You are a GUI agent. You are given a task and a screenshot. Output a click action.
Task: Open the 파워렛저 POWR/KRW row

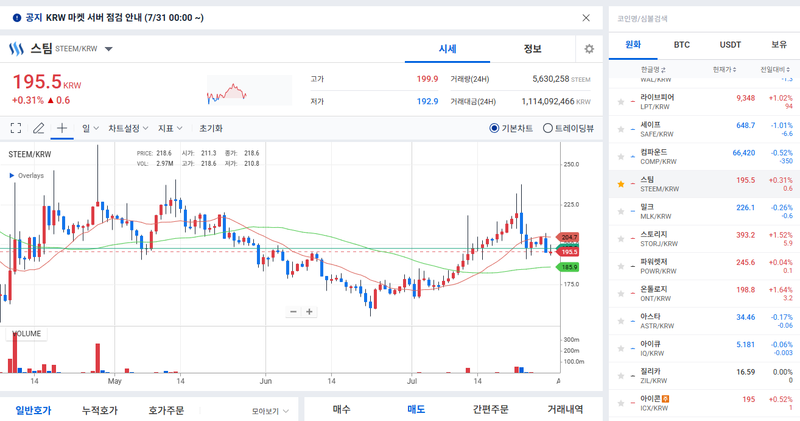(704, 266)
